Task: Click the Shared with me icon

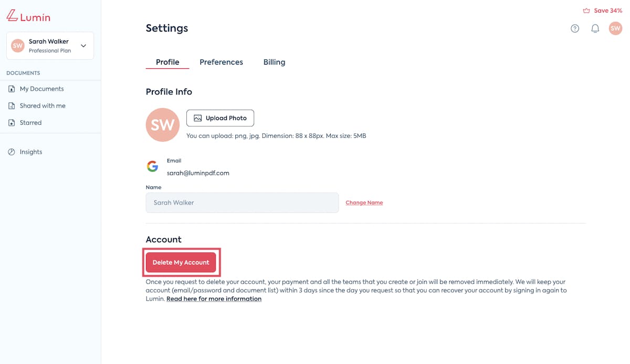Action: click(x=12, y=106)
